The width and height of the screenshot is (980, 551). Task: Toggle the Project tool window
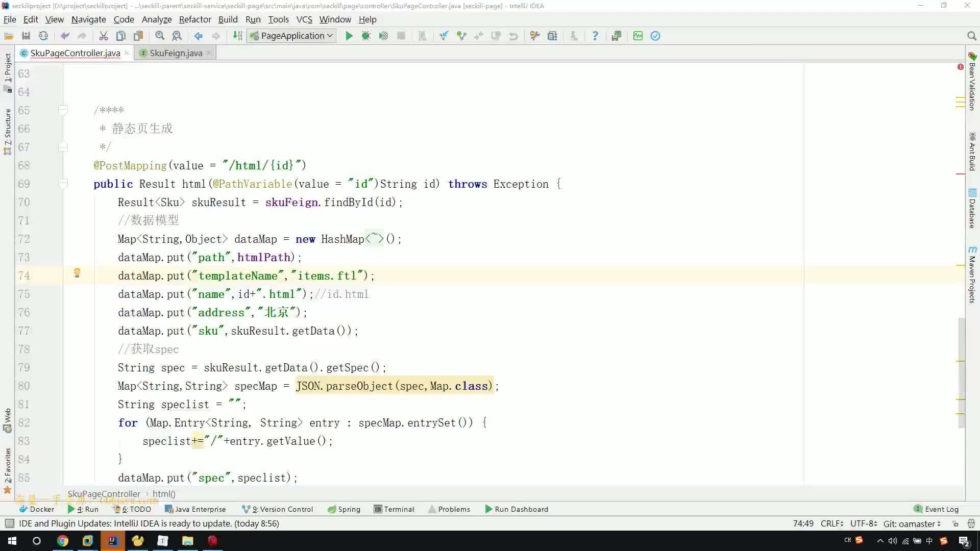pos(8,72)
